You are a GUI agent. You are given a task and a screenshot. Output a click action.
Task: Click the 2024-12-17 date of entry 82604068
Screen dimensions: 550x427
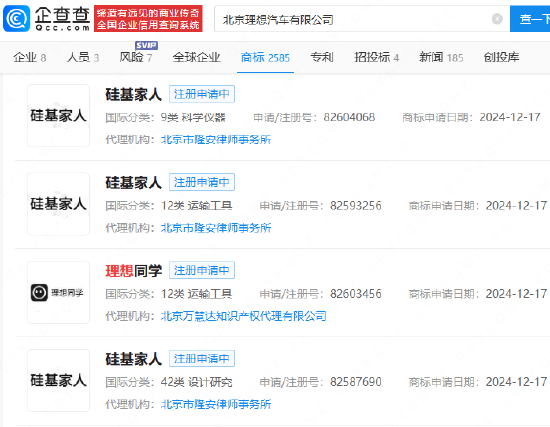pyautogui.click(x=510, y=117)
